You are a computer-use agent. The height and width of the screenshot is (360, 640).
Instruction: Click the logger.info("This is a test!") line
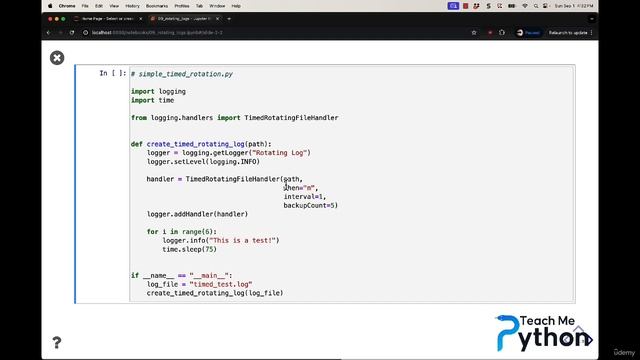click(x=221, y=240)
